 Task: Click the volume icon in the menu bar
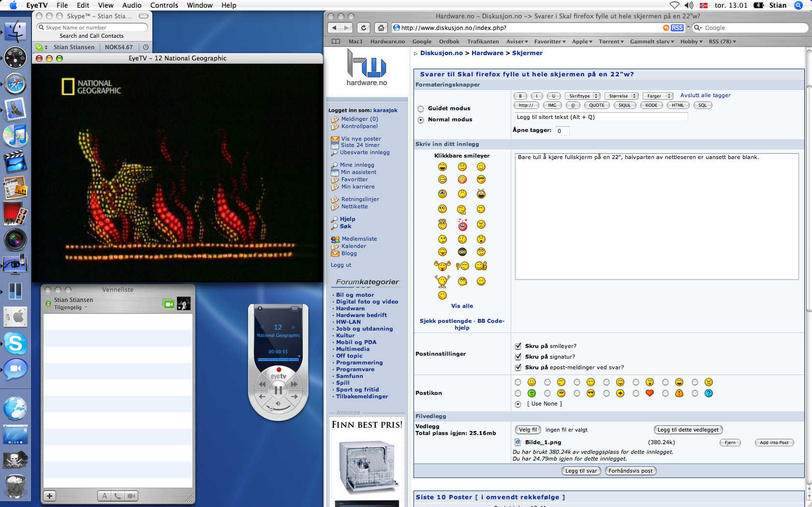[x=689, y=5]
